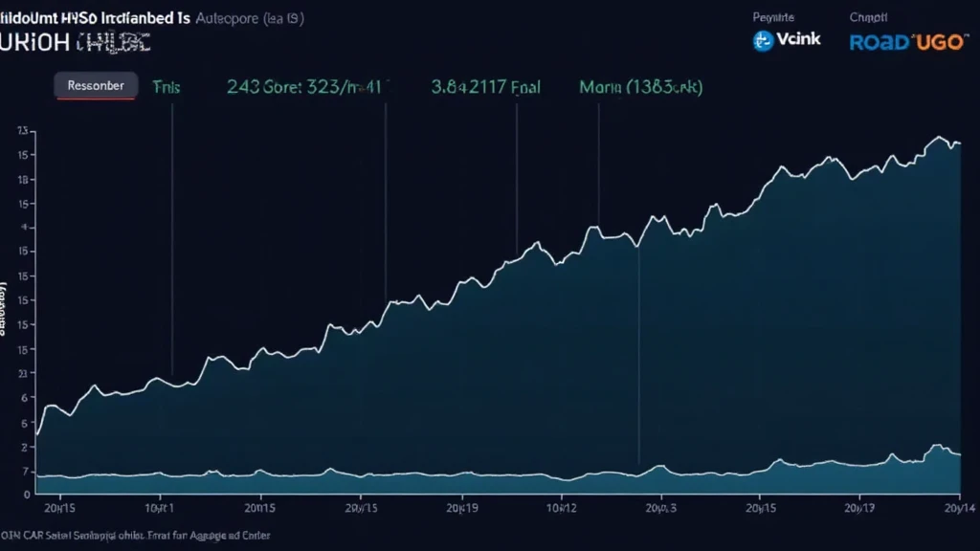Image resolution: width=980 pixels, height=551 pixels.
Task: Click the "Peymrte" label above Vcink
Action: [x=773, y=17]
